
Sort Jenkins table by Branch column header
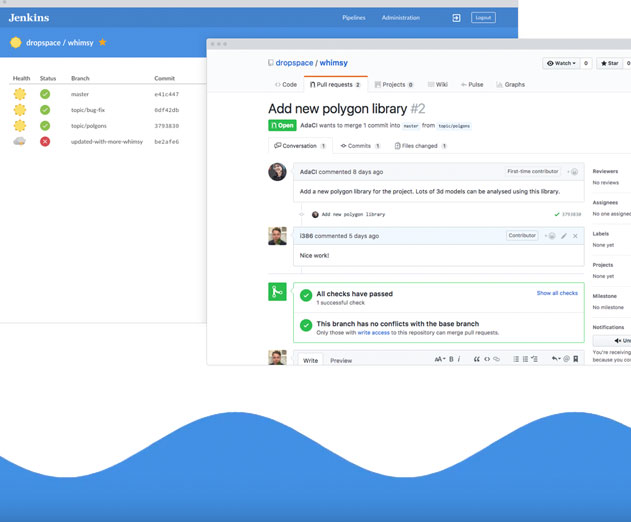click(x=80, y=78)
